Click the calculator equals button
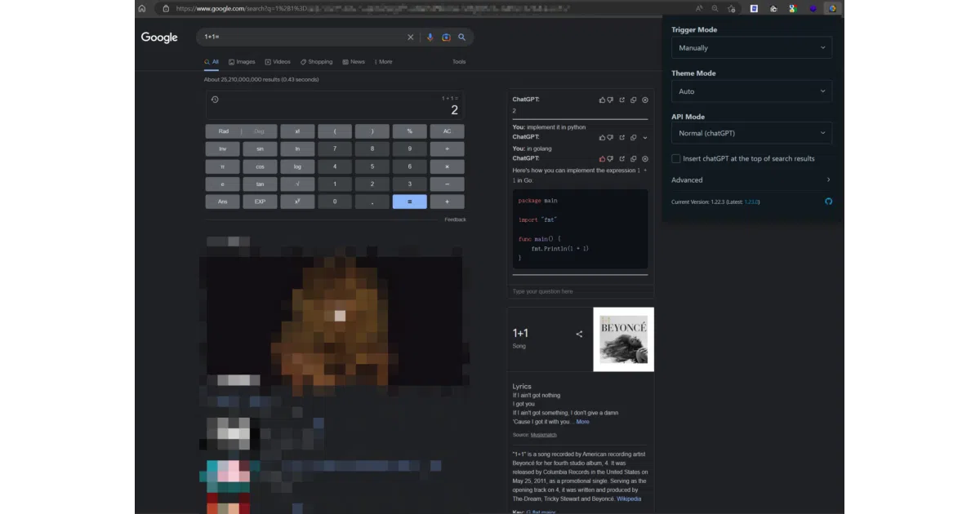This screenshot has width=980, height=514. click(x=409, y=202)
